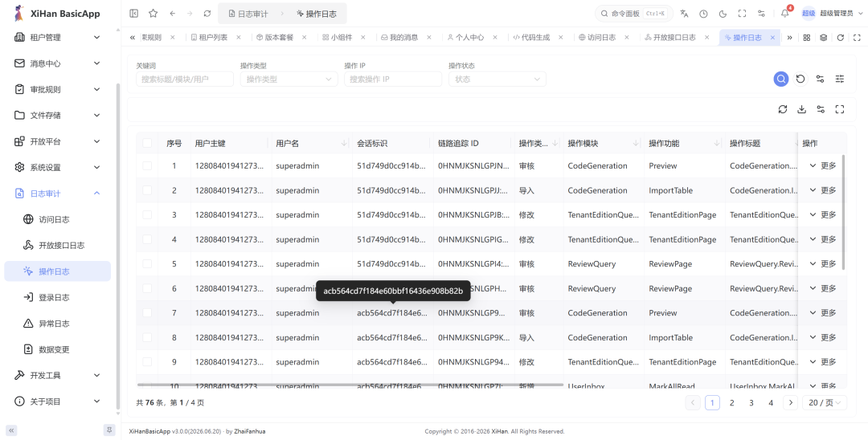Open filter settings icon beside reset button
This screenshot has width=868, height=440.
[x=821, y=79]
